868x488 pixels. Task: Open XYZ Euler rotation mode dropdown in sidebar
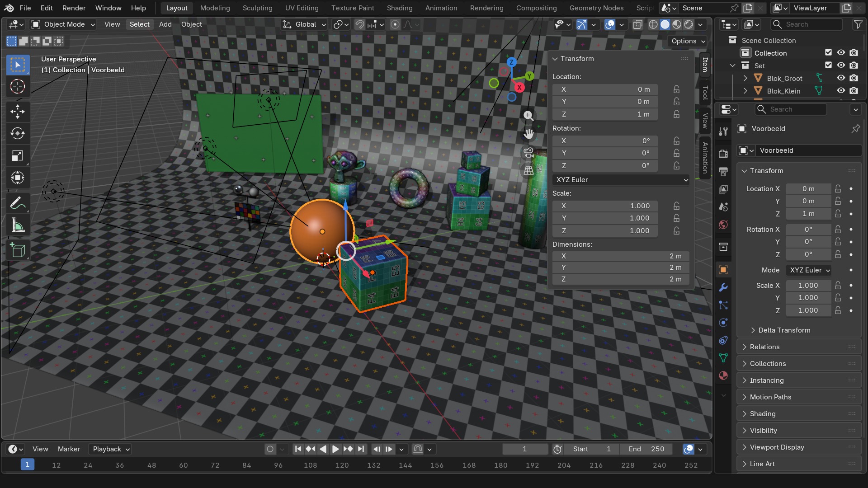(x=621, y=180)
